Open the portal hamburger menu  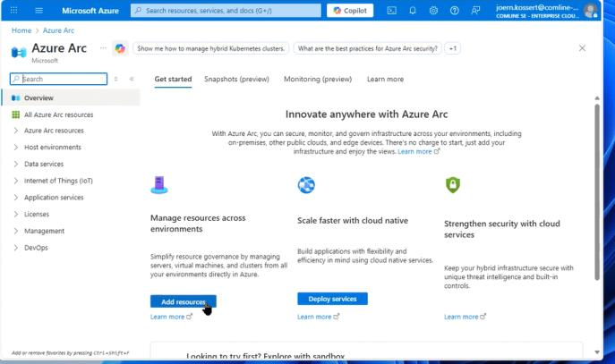[x=38, y=10]
